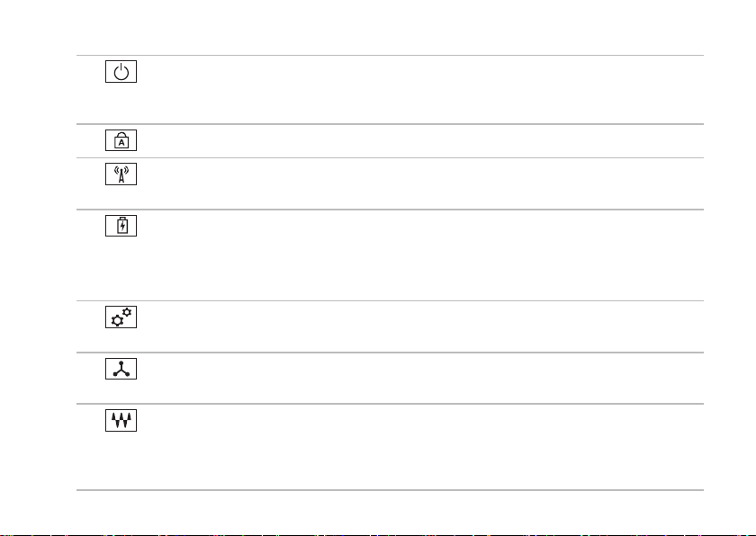This screenshot has height=536, width=756.
Task: Click the empty area beside battery icon
Action: coord(419,255)
